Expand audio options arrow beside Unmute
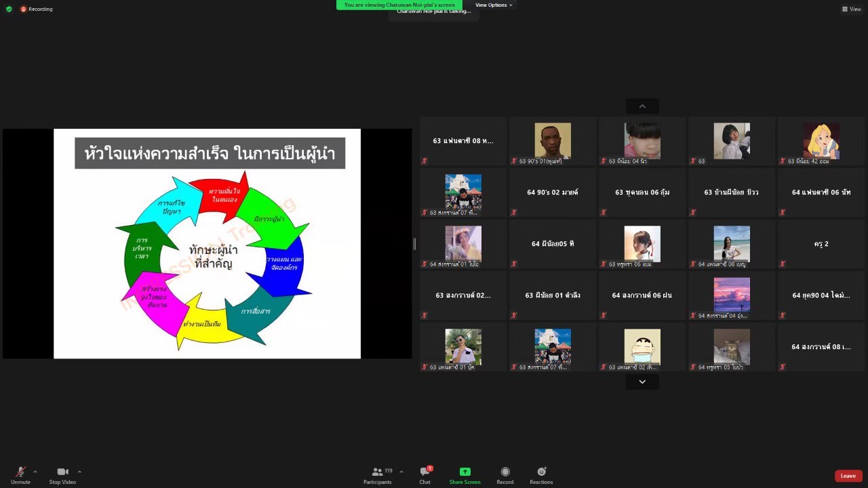Viewport: 868px width, 488px height. 35,472
